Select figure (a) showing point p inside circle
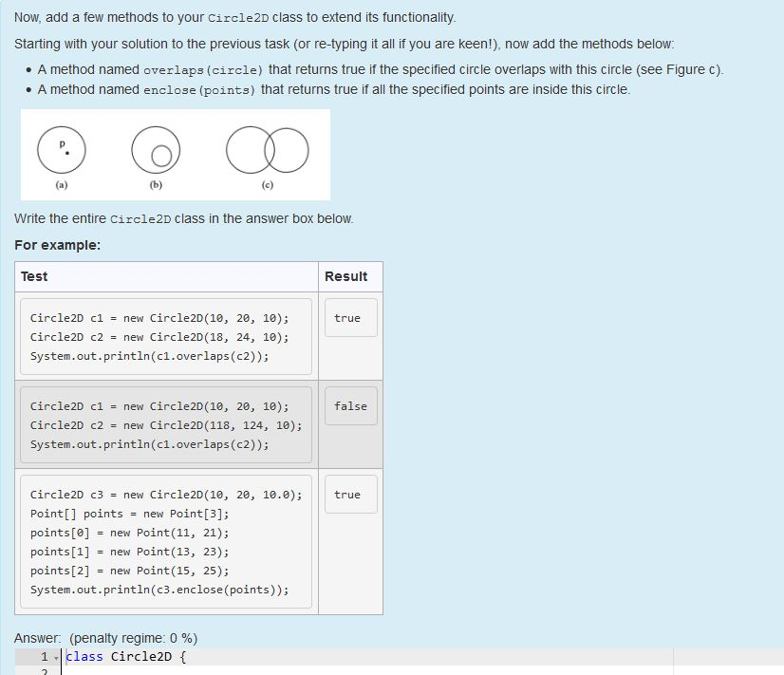784x675 pixels. 60,149
